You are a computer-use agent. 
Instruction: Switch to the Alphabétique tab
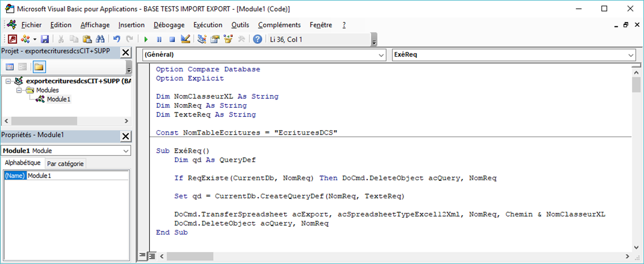point(22,163)
